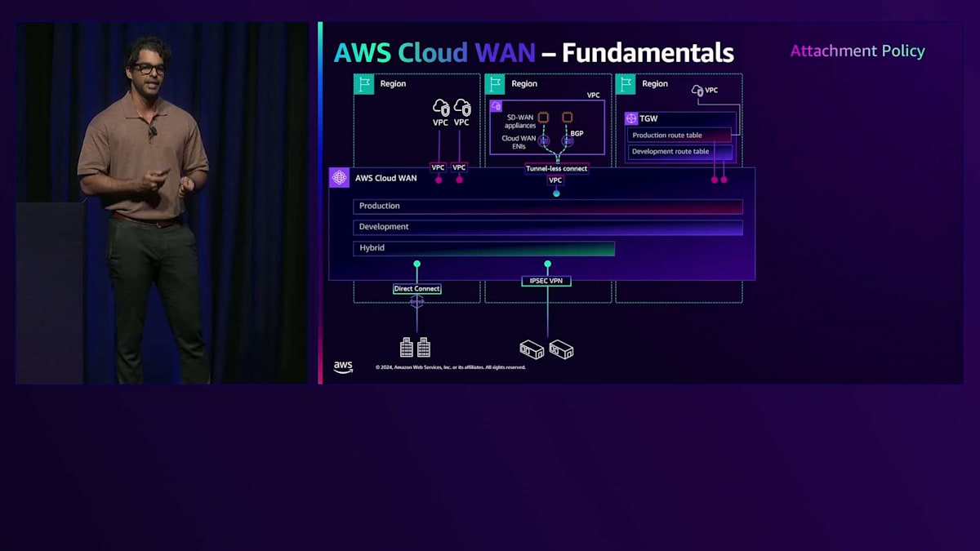This screenshot has width=980, height=551.
Task: Click small VPC cloud icon above the TGW box
Action: pos(697,90)
